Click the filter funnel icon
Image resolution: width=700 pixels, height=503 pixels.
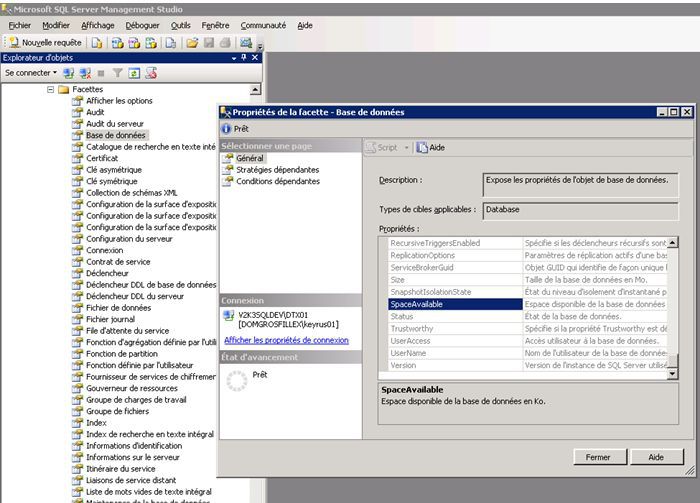(x=117, y=73)
